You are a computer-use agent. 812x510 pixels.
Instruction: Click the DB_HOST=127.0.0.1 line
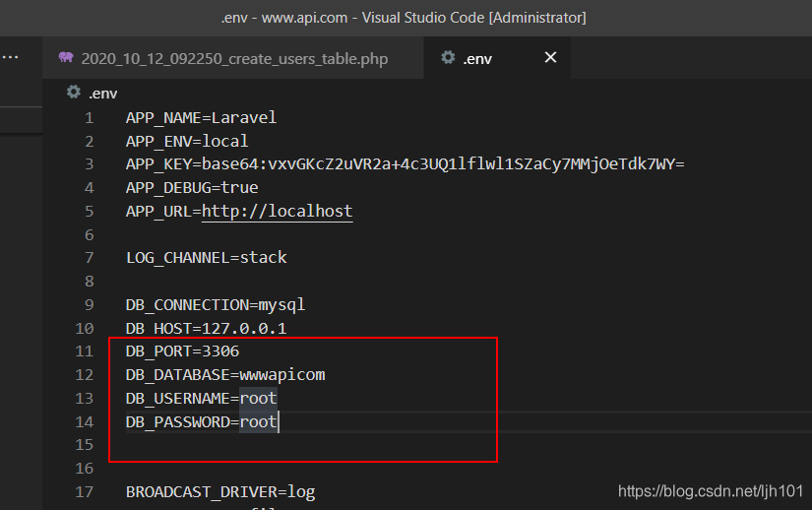tap(206, 328)
